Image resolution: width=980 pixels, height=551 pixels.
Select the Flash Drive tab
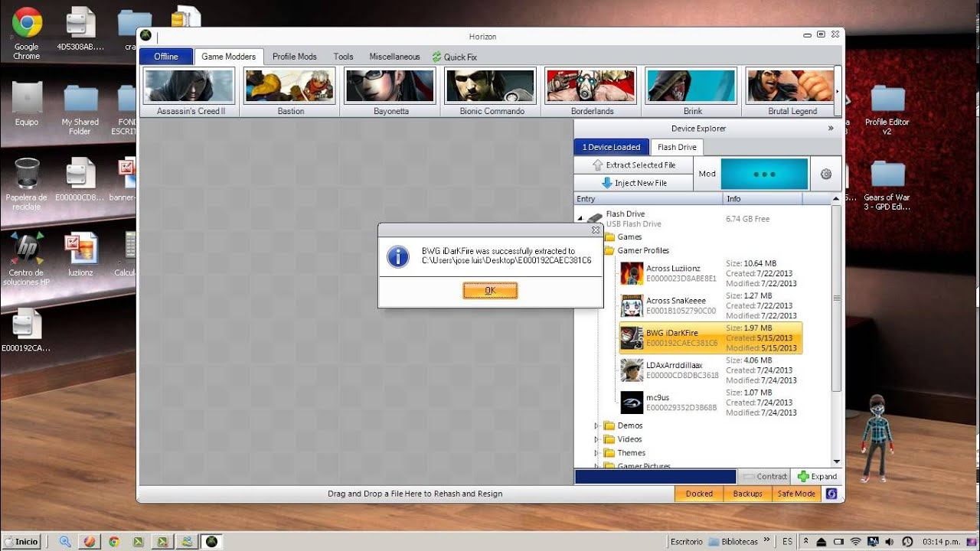677,147
